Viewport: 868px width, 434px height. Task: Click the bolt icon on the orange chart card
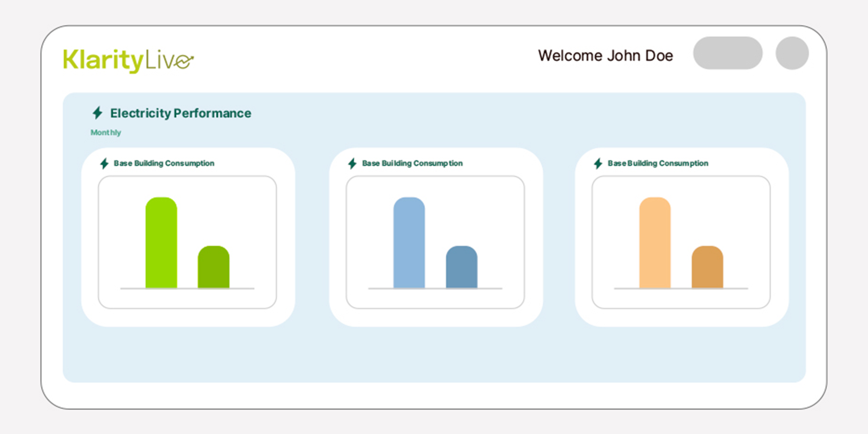coord(598,164)
